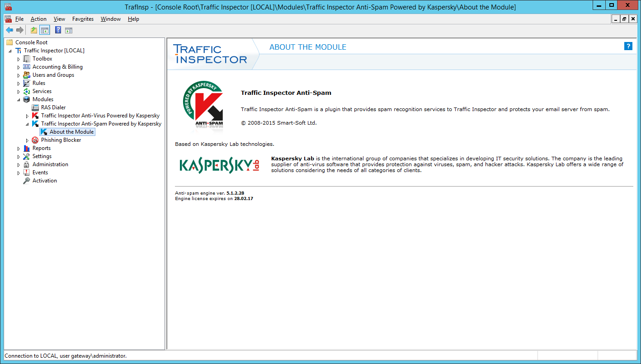Select the Activation key item

point(44,181)
